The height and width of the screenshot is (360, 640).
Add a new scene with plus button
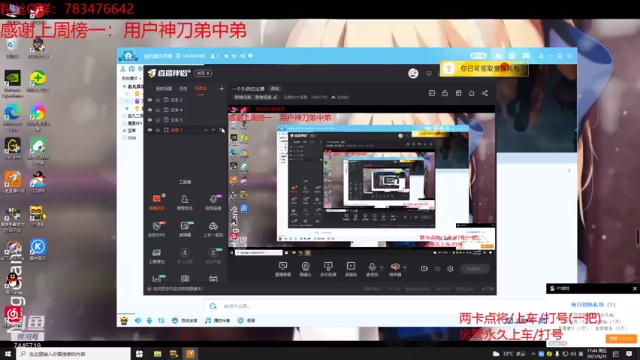(221, 88)
